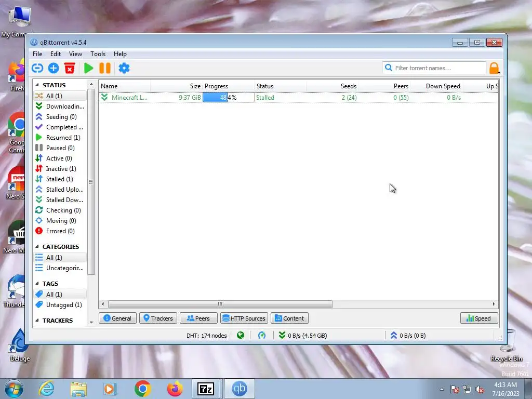Select the Active (0) filter
Image resolution: width=532 pixels, height=399 pixels.
pyautogui.click(x=60, y=158)
